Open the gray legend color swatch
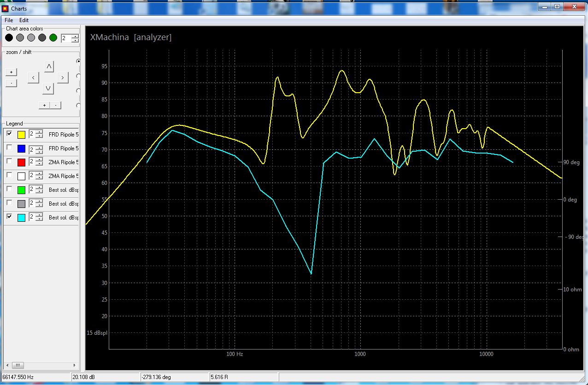Image resolution: width=588 pixels, height=385 pixels. click(21, 204)
